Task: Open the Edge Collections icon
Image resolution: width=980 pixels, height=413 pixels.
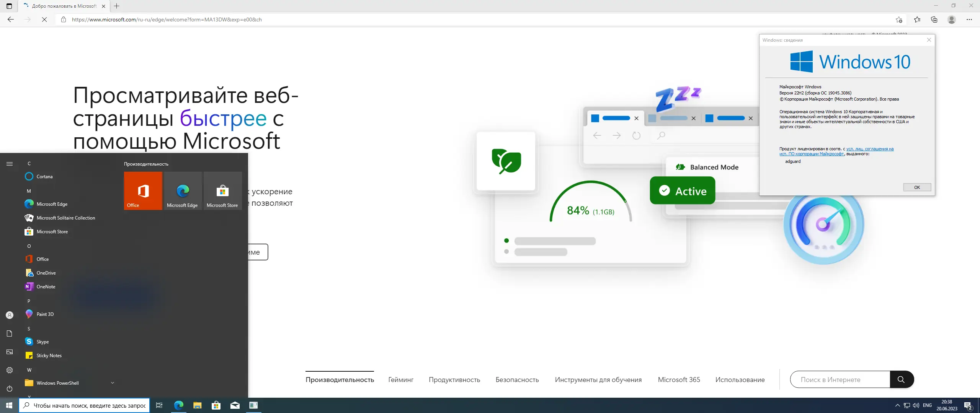Action: (x=934, y=20)
